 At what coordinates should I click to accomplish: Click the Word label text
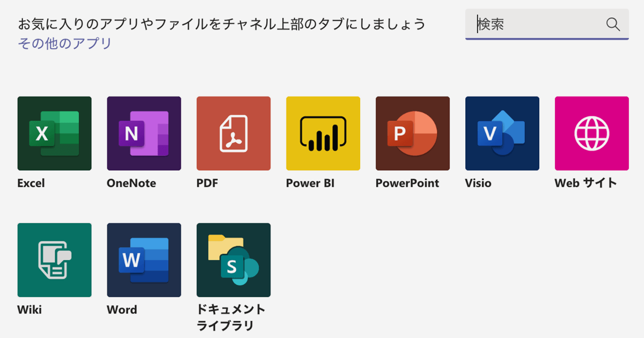(x=122, y=310)
